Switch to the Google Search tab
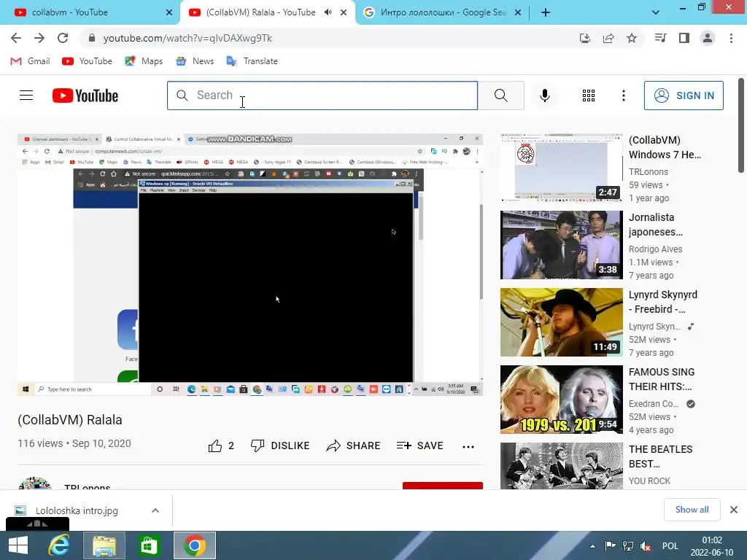The height and width of the screenshot is (560, 747). pos(443,12)
